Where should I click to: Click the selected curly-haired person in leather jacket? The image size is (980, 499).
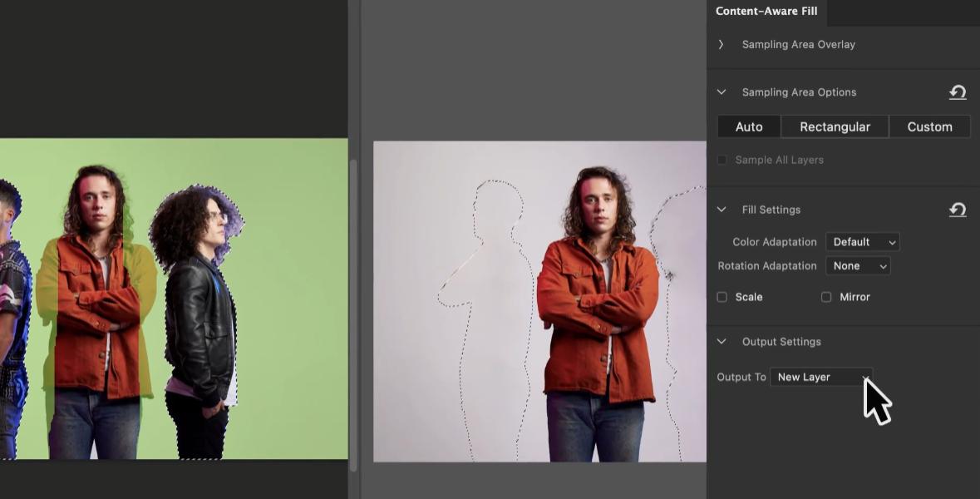[198, 316]
